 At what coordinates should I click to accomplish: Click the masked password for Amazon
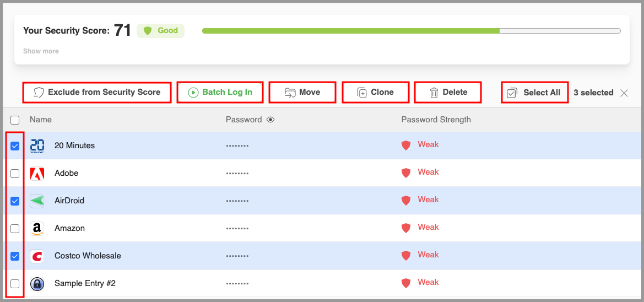coord(237,229)
